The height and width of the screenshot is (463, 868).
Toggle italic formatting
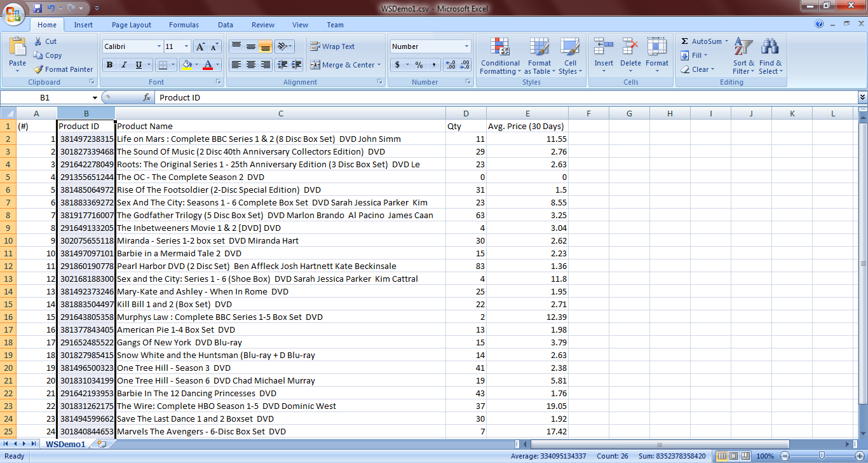[x=124, y=65]
